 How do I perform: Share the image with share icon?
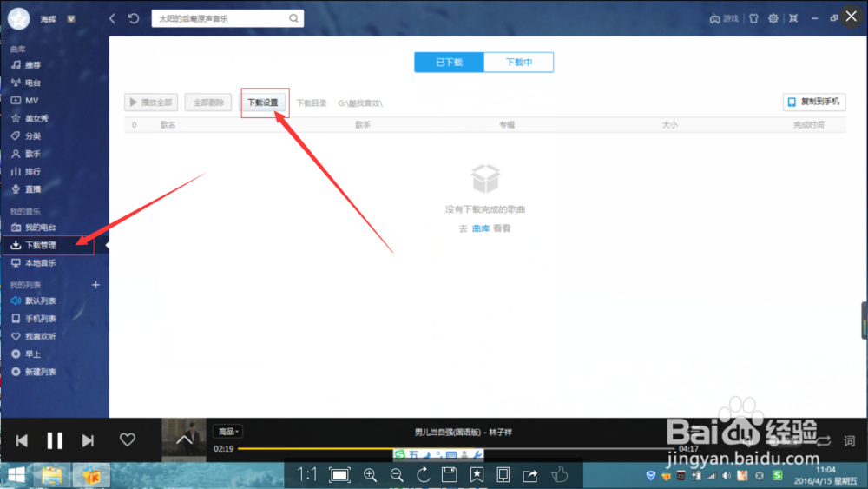(529, 475)
